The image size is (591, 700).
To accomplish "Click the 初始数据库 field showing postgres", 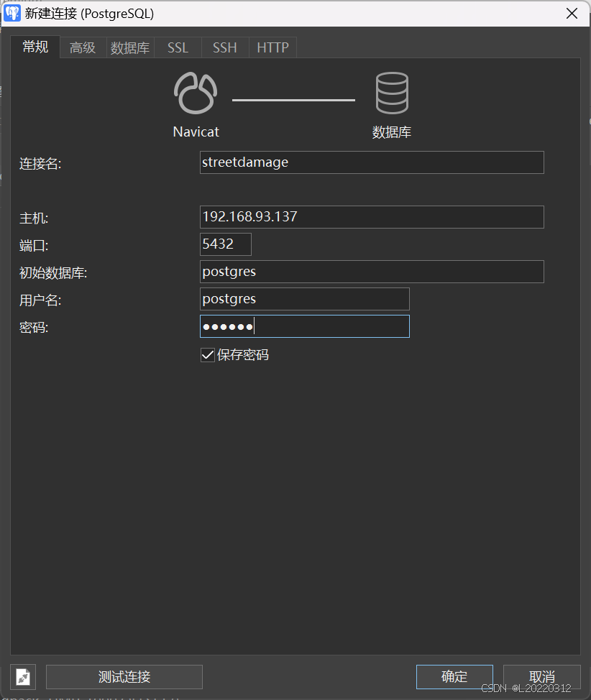I will click(371, 271).
